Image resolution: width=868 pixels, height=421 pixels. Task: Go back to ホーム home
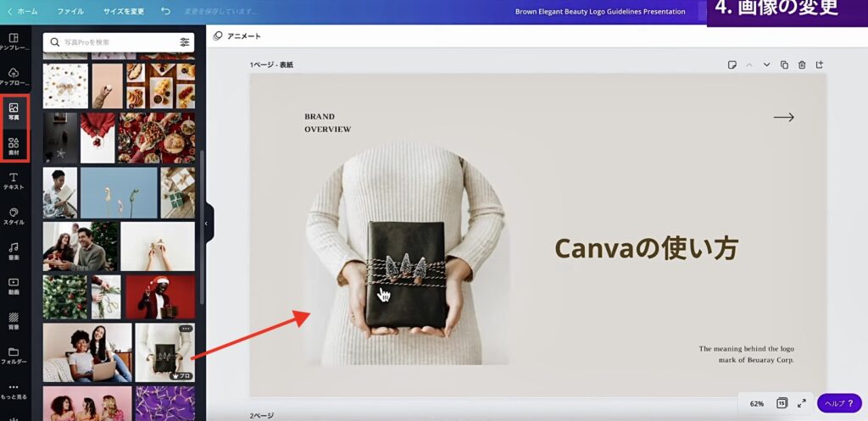[23, 11]
